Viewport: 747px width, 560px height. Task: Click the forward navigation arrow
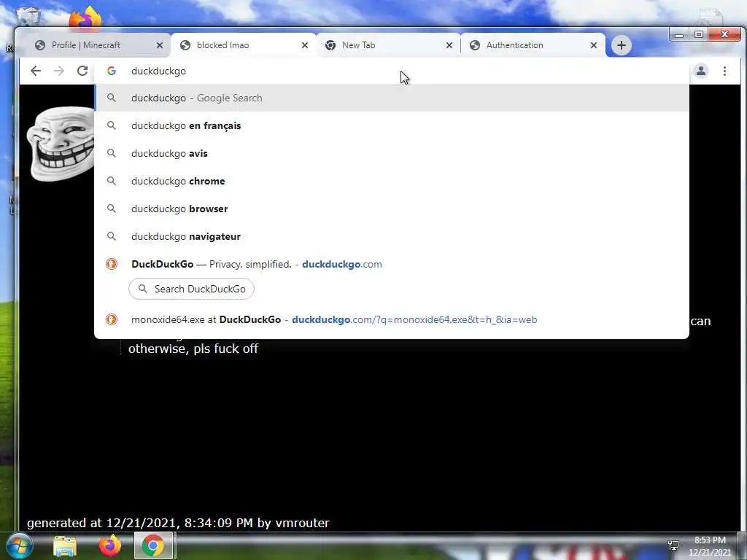tap(59, 71)
